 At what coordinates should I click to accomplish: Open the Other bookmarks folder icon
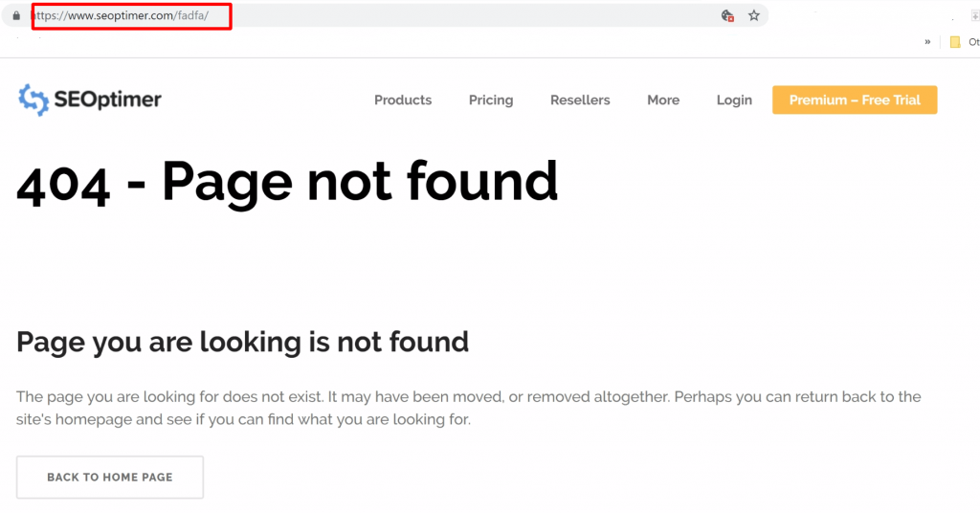(x=955, y=42)
